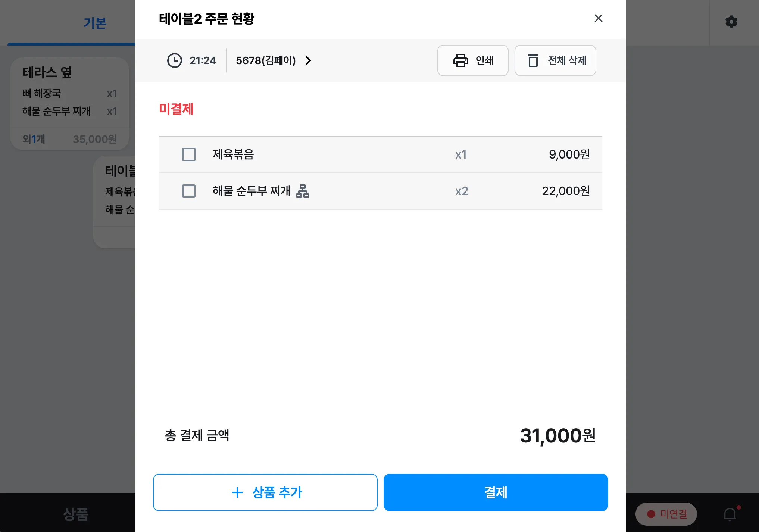Open customer 5678(김페이) details
This screenshot has height=532, width=759.
(x=266, y=60)
